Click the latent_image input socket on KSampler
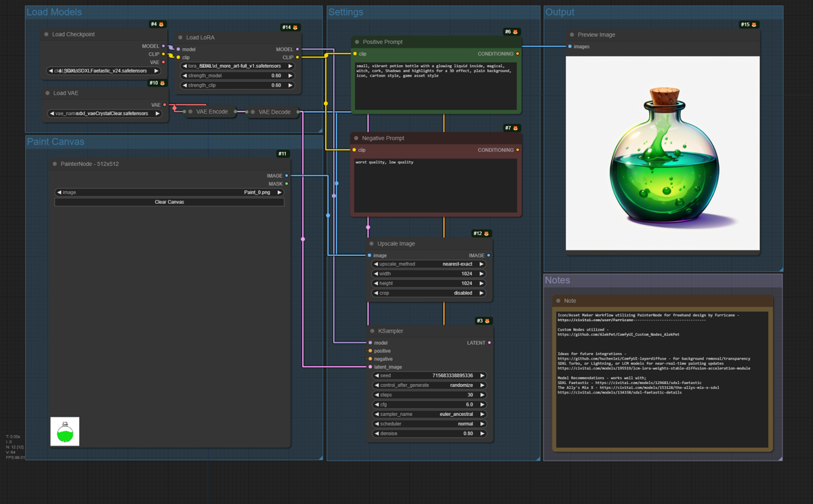 369,366
